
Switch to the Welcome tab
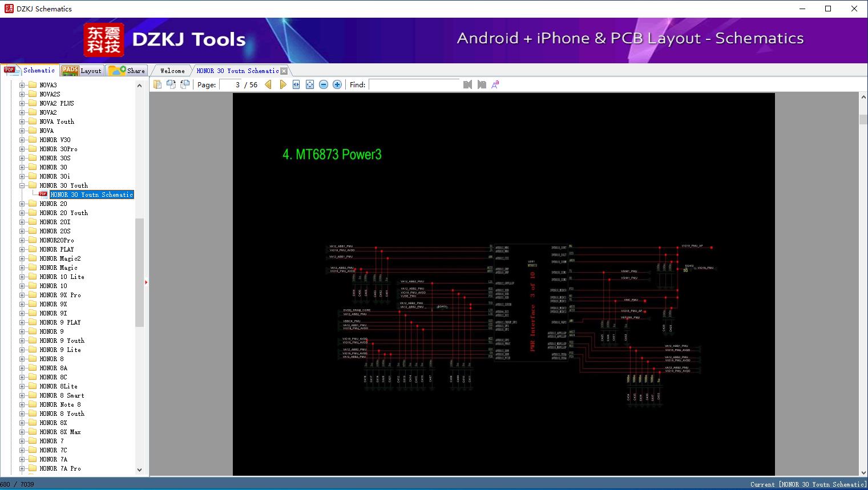[x=172, y=71]
